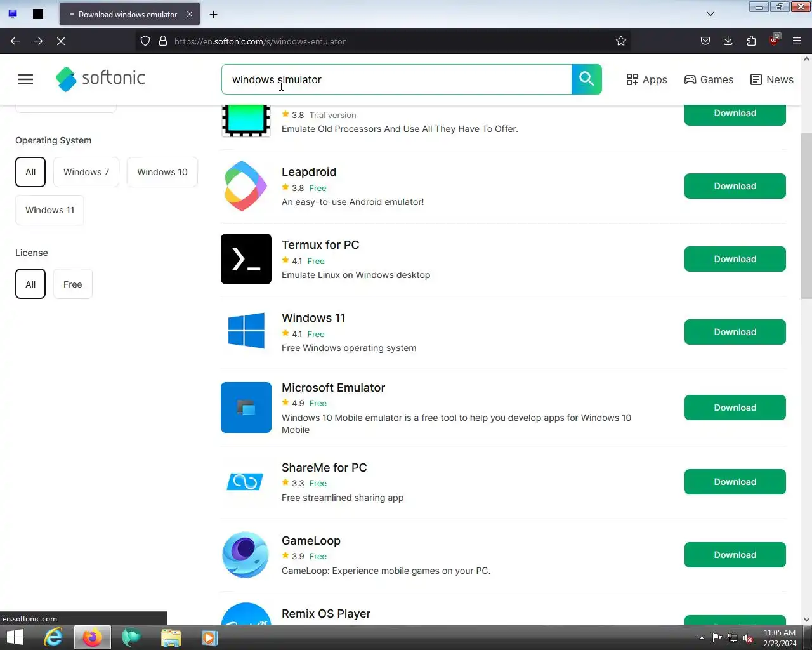Show hidden tray icons arrow
Image resolution: width=812 pixels, height=650 pixels.
click(702, 638)
